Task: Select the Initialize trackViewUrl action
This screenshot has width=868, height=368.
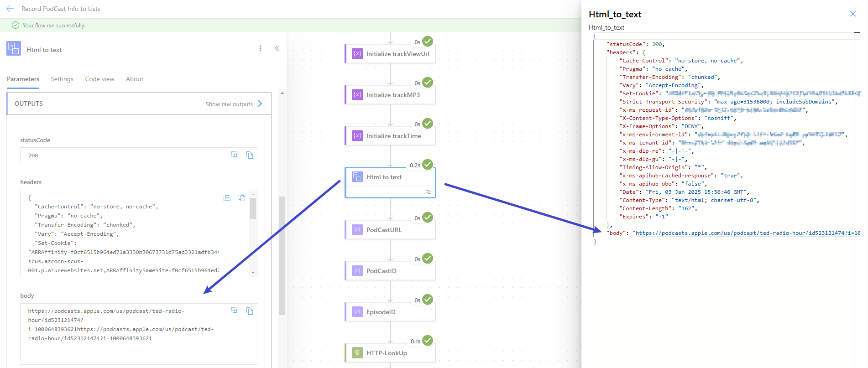Action: pos(390,54)
